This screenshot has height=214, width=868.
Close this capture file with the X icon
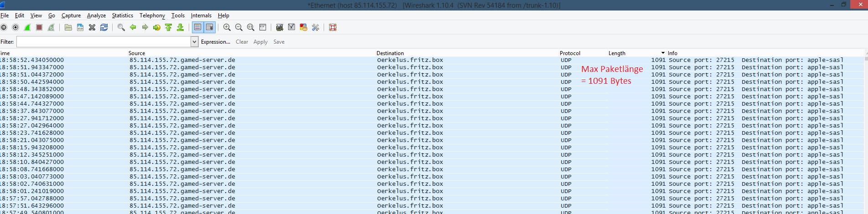[x=92, y=27]
